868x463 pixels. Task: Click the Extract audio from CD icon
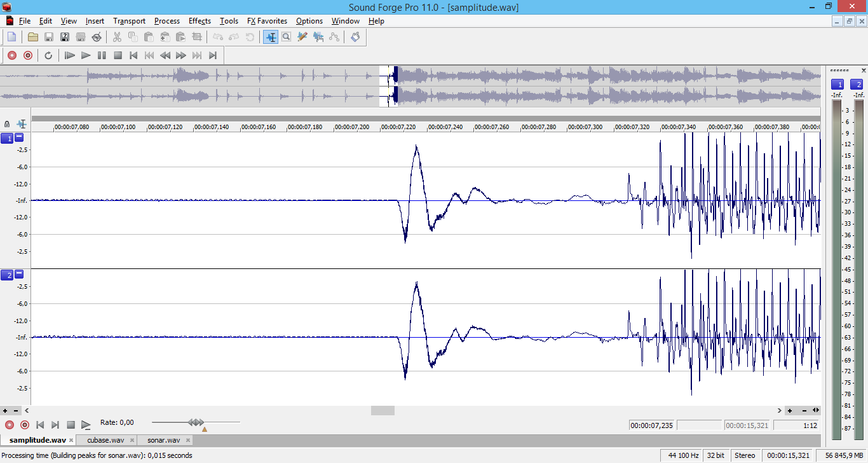coord(97,37)
